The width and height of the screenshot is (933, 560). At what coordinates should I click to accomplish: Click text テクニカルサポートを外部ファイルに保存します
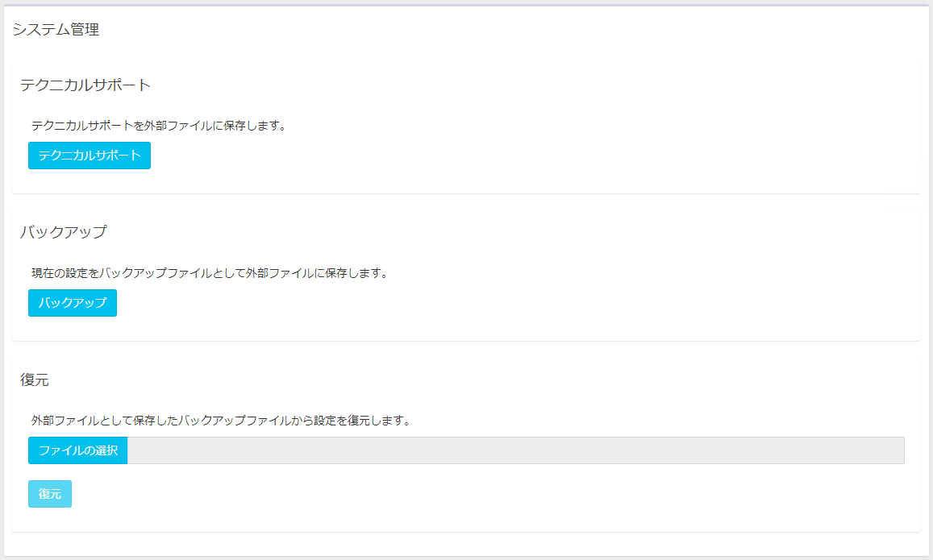(159, 126)
